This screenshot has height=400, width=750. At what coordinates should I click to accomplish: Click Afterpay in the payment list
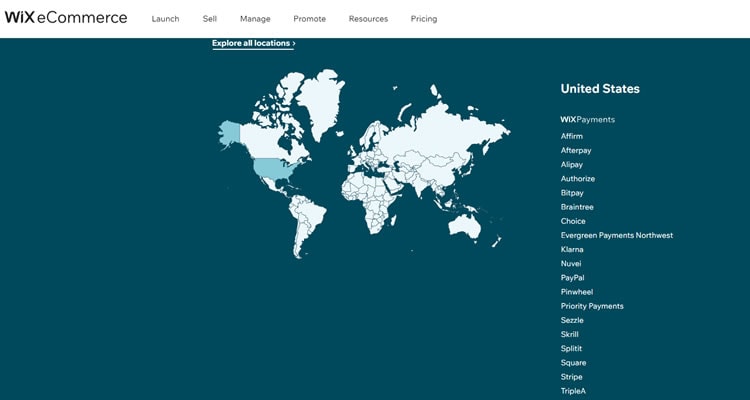(x=576, y=150)
